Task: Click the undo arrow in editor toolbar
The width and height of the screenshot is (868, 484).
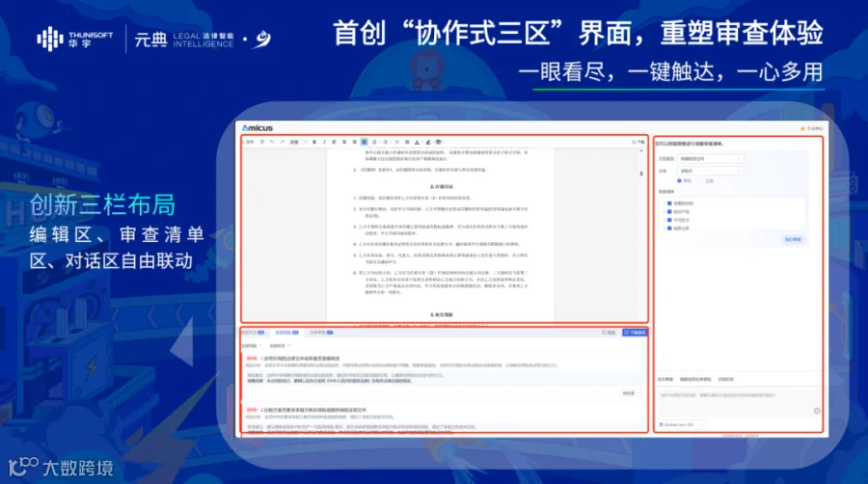Action: pos(272,142)
